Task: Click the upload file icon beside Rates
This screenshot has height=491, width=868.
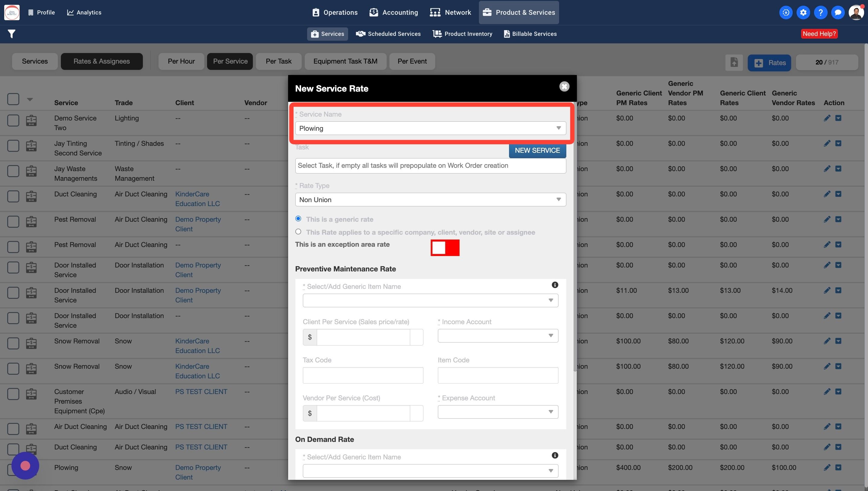Action: [x=734, y=62]
